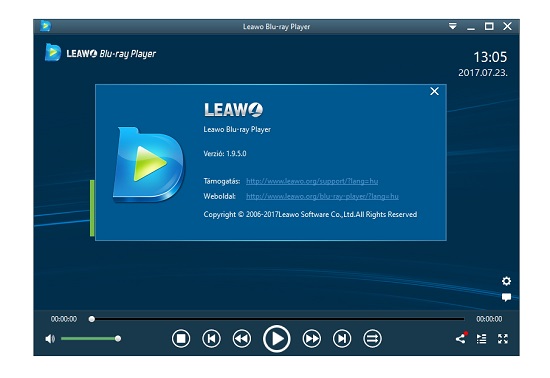
Task: Click the volume slider handle
Action: click(118, 338)
